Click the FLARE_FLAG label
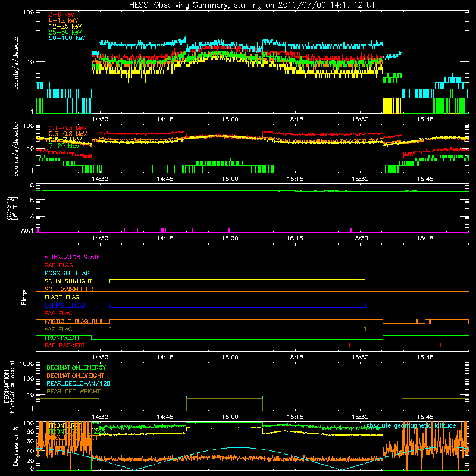Screen dimensions: 476x476 click(x=62, y=297)
